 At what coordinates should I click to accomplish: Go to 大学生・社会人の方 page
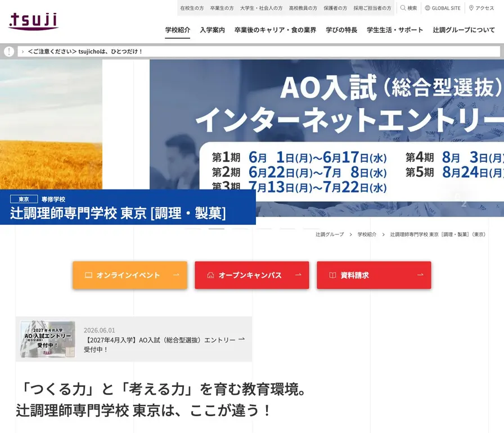click(262, 8)
